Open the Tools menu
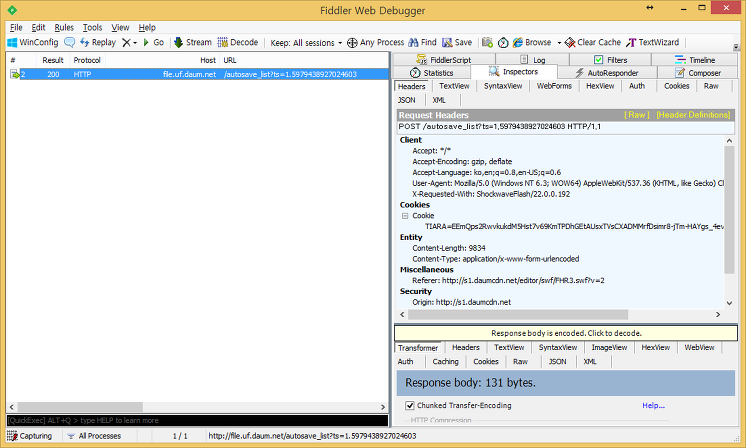 click(x=92, y=27)
